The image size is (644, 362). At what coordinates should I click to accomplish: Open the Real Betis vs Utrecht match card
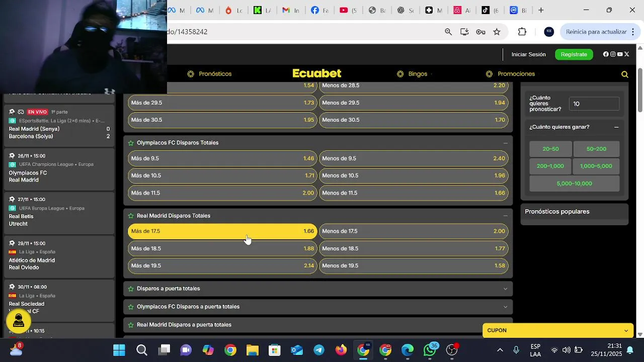(59, 213)
